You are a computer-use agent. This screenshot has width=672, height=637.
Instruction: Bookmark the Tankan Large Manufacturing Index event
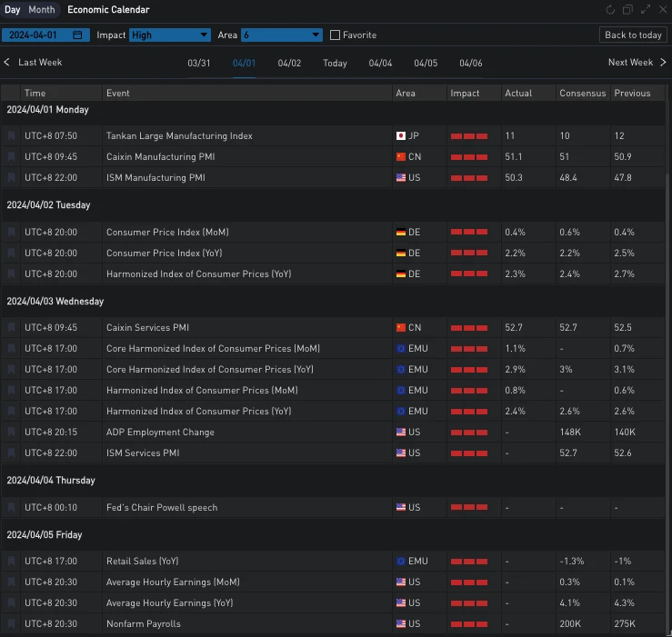click(x=11, y=136)
